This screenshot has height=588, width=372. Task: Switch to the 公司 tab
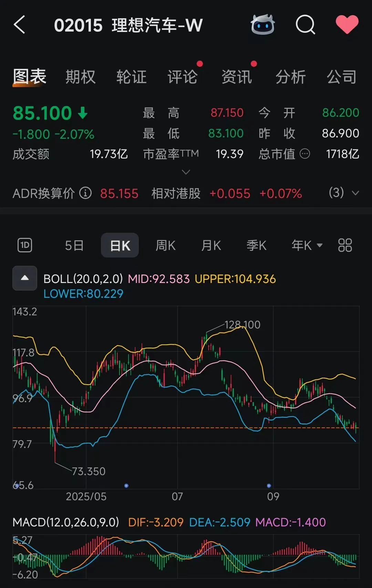click(x=342, y=76)
